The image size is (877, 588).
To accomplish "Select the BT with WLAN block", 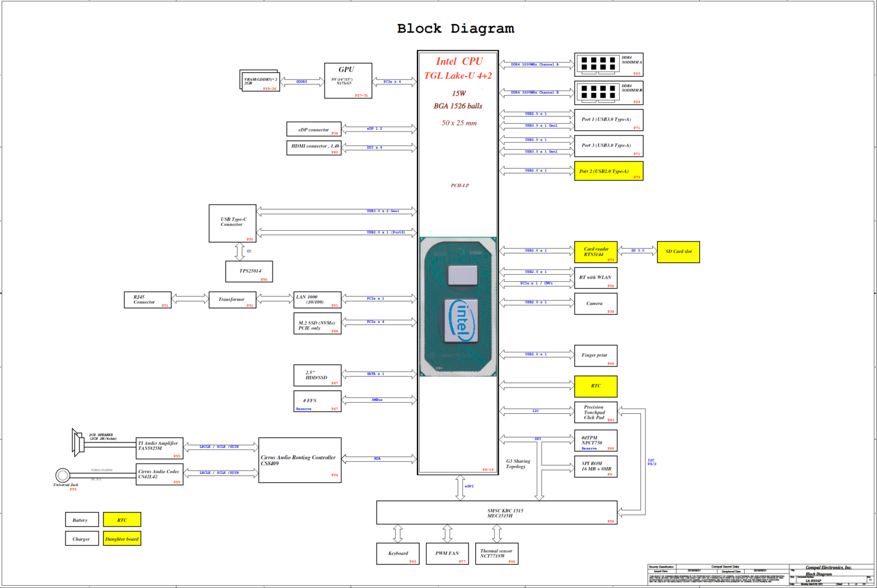I will pyautogui.click(x=596, y=278).
